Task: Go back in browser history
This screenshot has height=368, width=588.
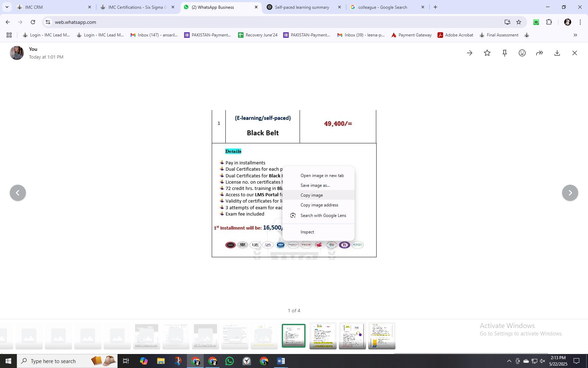Action: click(x=8, y=22)
